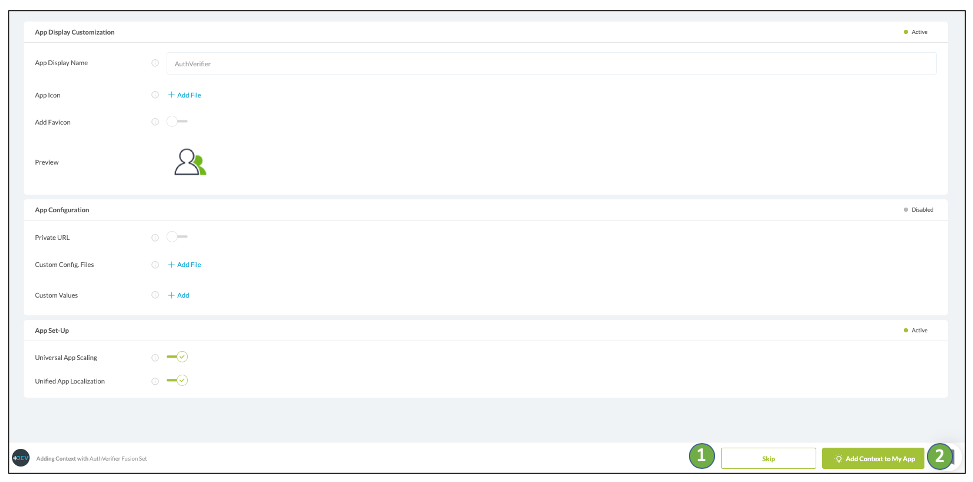
Task: Click the app icon preview image
Action: tap(189, 162)
